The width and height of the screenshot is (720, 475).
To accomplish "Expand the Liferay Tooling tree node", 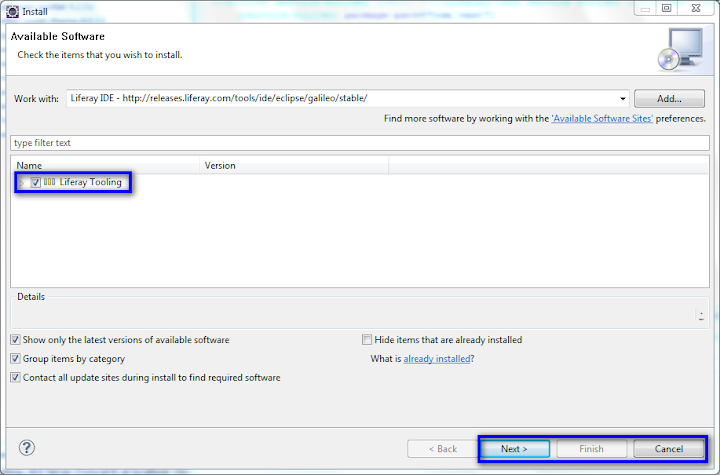I will (x=22, y=183).
